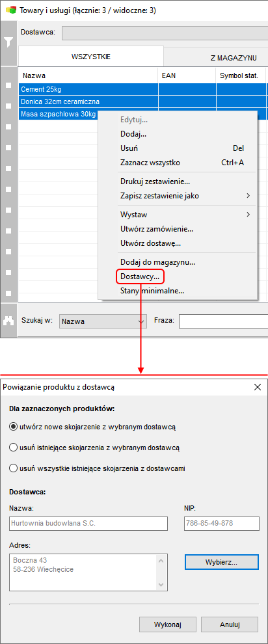Switch to the 'Z MAGAZYNU' tab
The image size is (268, 644).
click(234, 59)
